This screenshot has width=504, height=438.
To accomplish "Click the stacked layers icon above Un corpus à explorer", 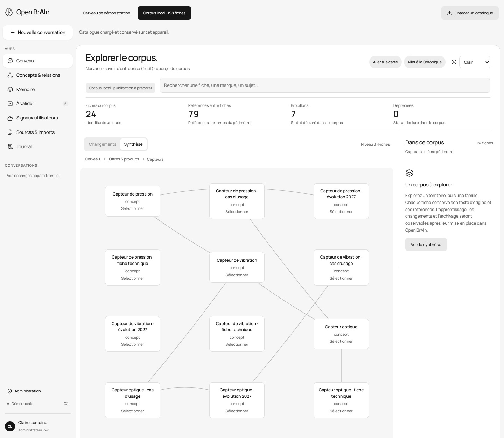I will point(409,173).
